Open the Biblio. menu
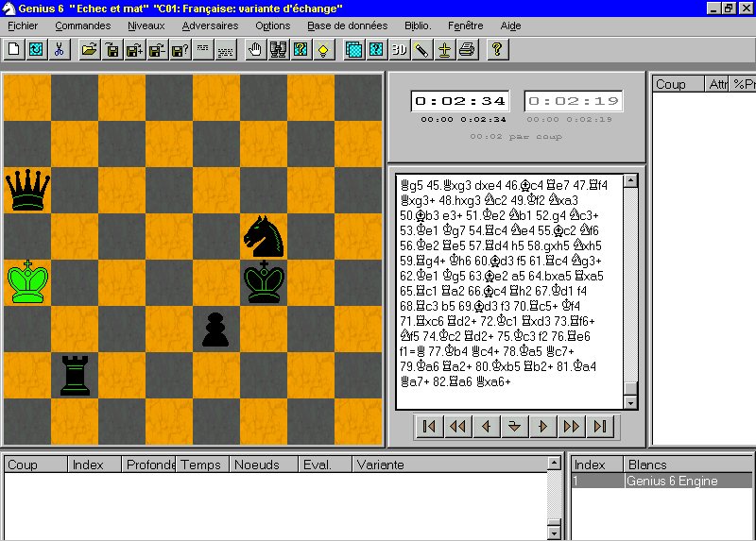 point(418,25)
